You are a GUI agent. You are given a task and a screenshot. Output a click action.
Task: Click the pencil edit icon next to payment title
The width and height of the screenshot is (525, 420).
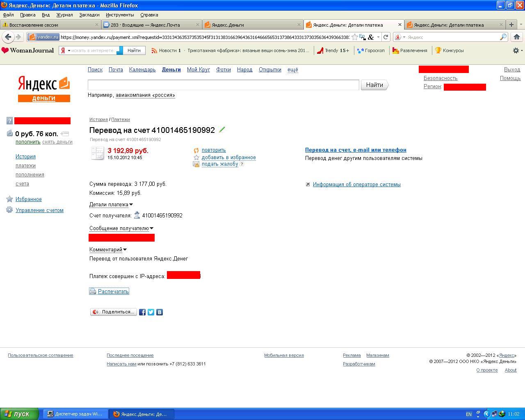pyautogui.click(x=222, y=130)
